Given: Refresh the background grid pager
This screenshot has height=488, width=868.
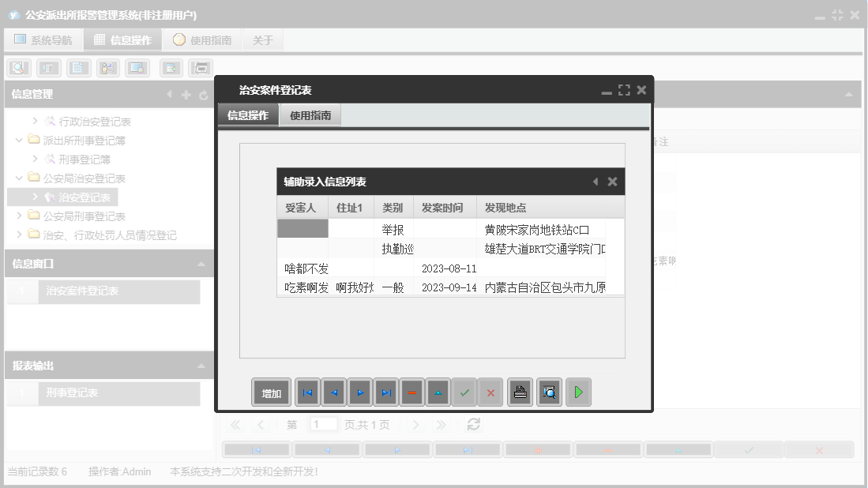Looking at the screenshot, I should pyautogui.click(x=473, y=424).
